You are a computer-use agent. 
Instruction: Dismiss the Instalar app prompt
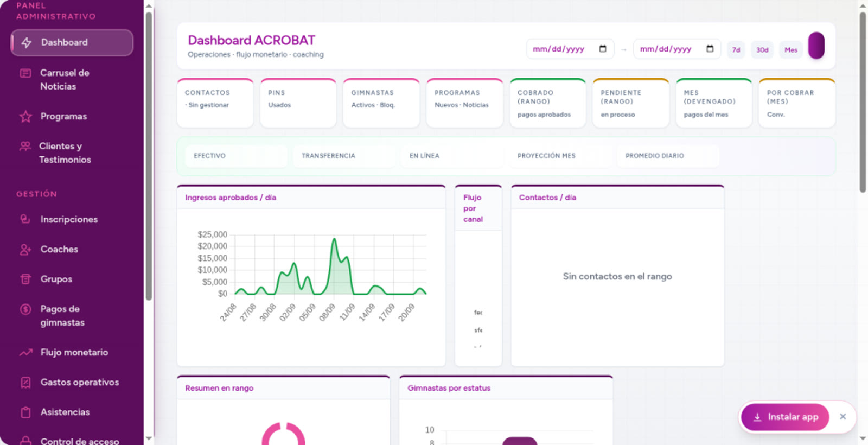pos(843,417)
